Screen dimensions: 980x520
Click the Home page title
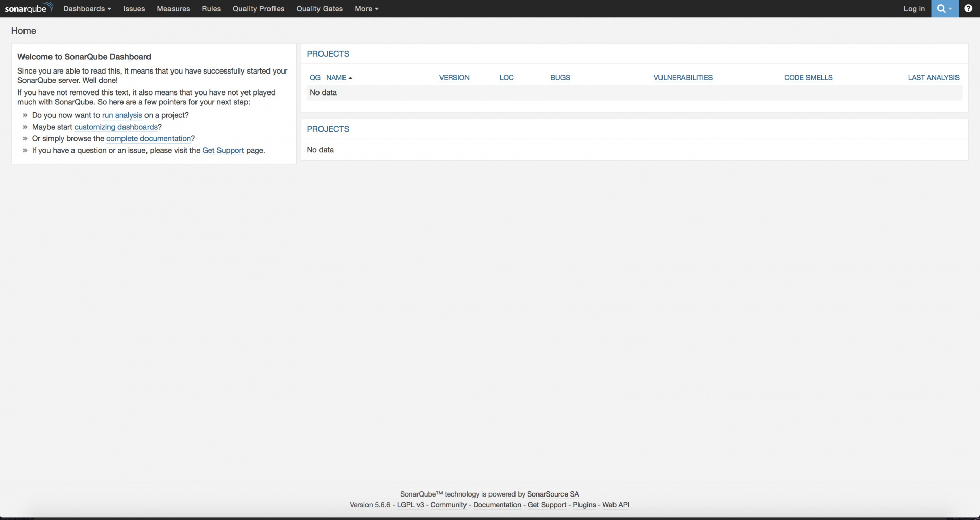(x=23, y=31)
